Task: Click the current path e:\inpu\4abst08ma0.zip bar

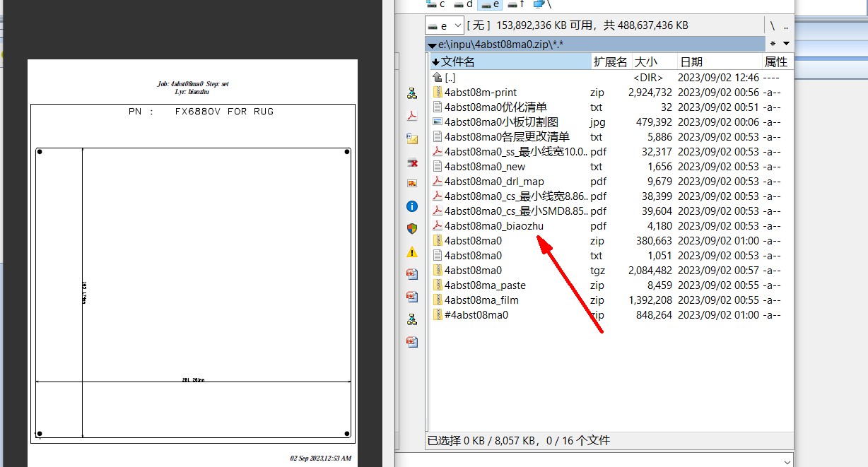Action: (x=594, y=44)
